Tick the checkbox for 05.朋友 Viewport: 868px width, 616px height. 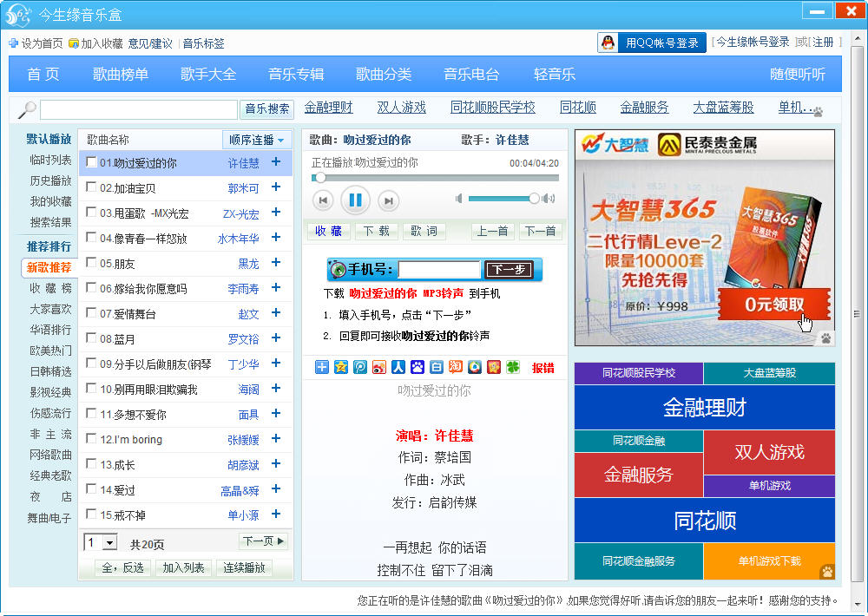[x=91, y=263]
